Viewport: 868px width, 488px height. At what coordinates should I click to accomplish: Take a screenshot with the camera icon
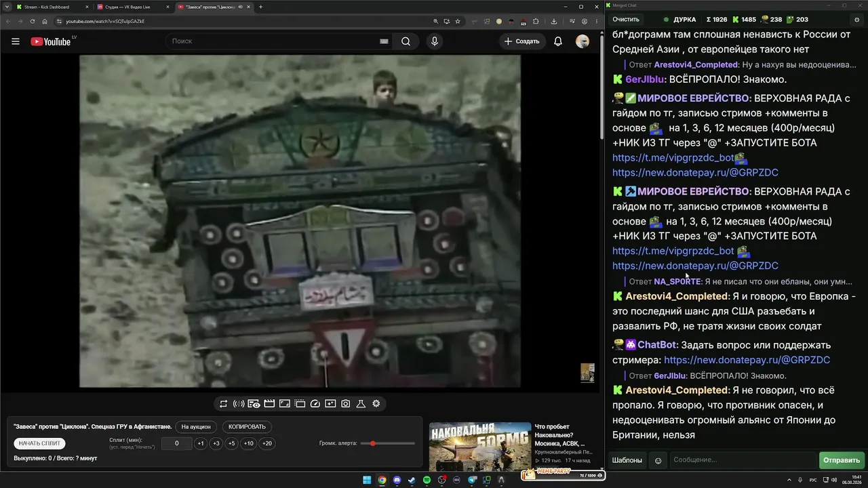click(346, 404)
